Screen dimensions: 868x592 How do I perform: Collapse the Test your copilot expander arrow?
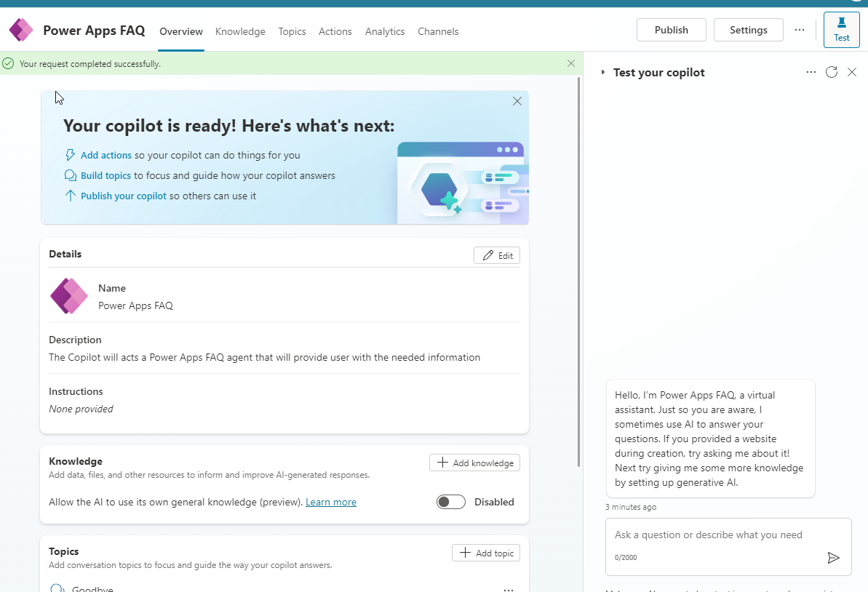click(602, 72)
